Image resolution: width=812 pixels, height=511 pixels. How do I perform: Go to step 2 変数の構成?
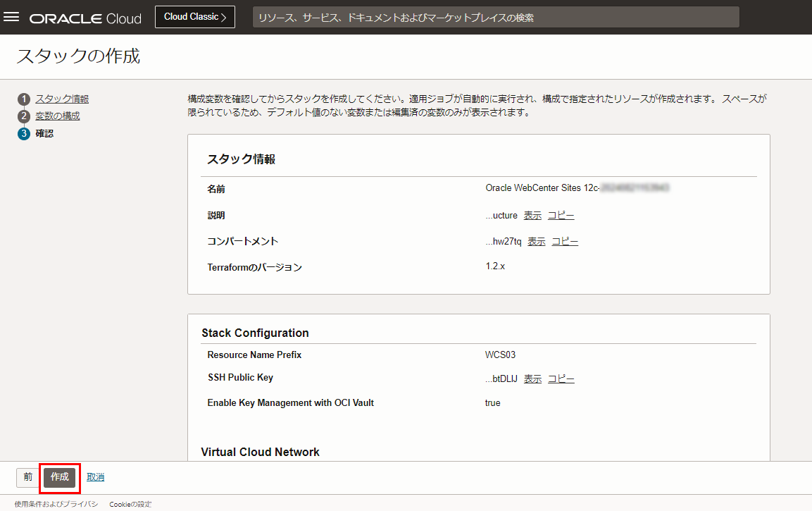[58, 116]
